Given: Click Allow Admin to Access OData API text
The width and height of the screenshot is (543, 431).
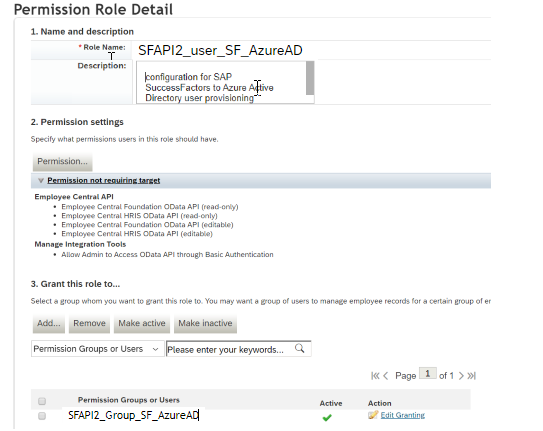Looking at the screenshot, I should pyautogui.click(x=167, y=254).
